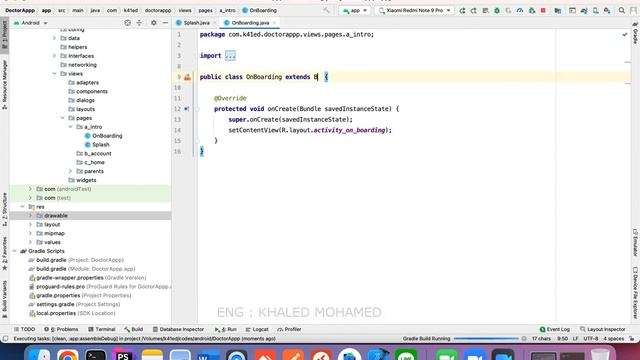Expand the drawable folder
The width and height of the screenshot is (640, 360).
[x=30, y=216]
